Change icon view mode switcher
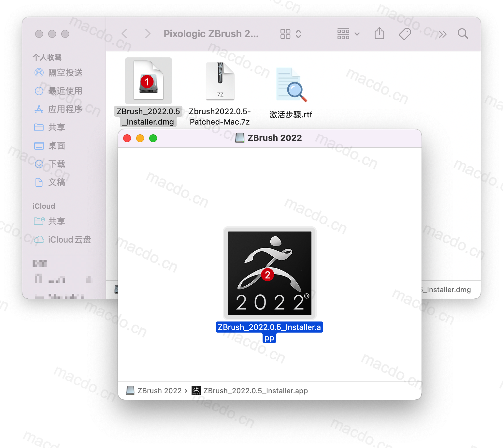Viewport: 503px width, 448px height. click(x=291, y=34)
